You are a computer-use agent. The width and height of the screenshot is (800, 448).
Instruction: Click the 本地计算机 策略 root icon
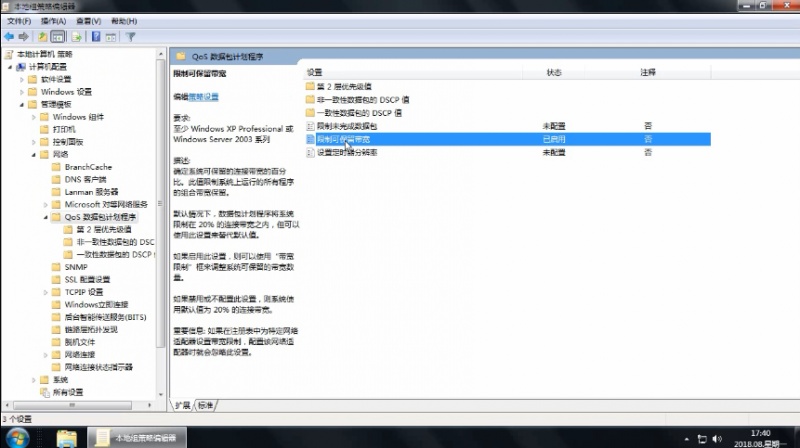(x=9, y=54)
